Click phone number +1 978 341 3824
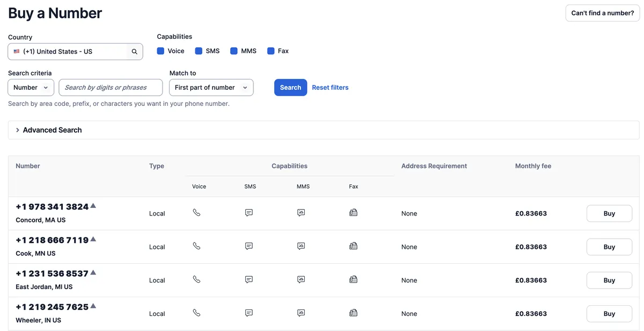This screenshot has width=644, height=331. pyautogui.click(x=52, y=207)
